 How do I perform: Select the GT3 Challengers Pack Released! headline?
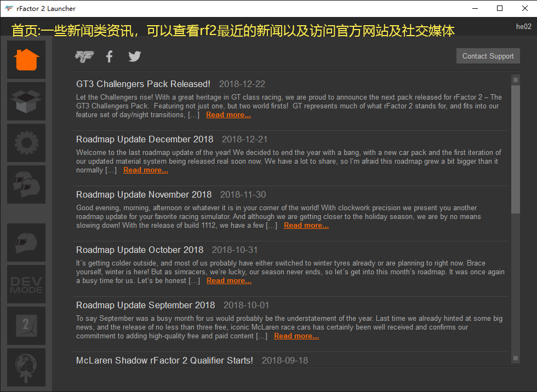(x=143, y=84)
